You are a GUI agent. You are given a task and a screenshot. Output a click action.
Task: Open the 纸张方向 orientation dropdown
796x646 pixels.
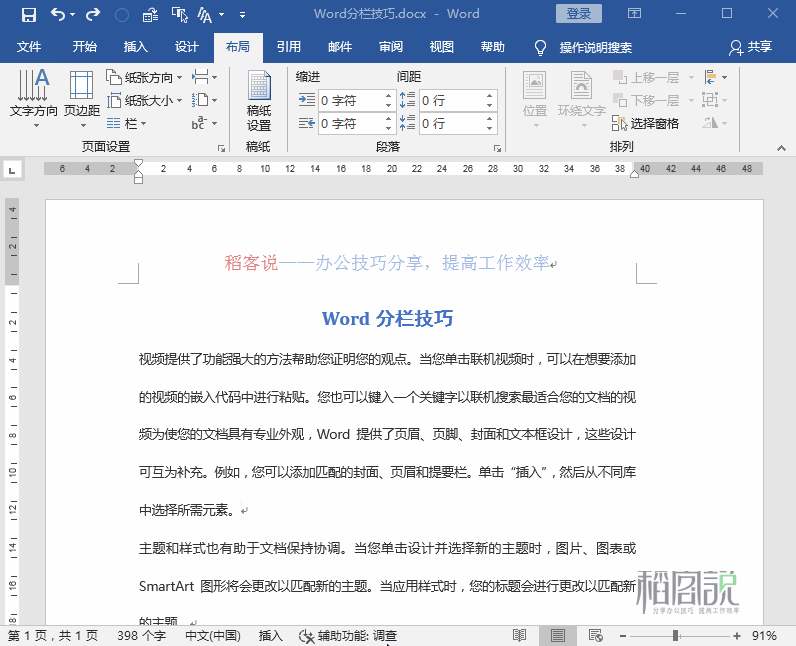pyautogui.click(x=144, y=78)
